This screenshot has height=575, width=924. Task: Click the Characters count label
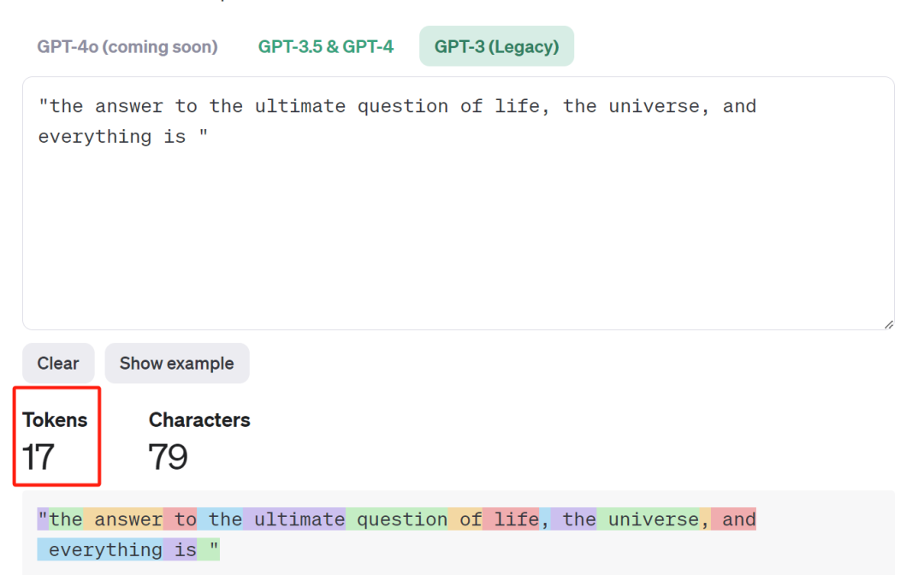pos(199,420)
